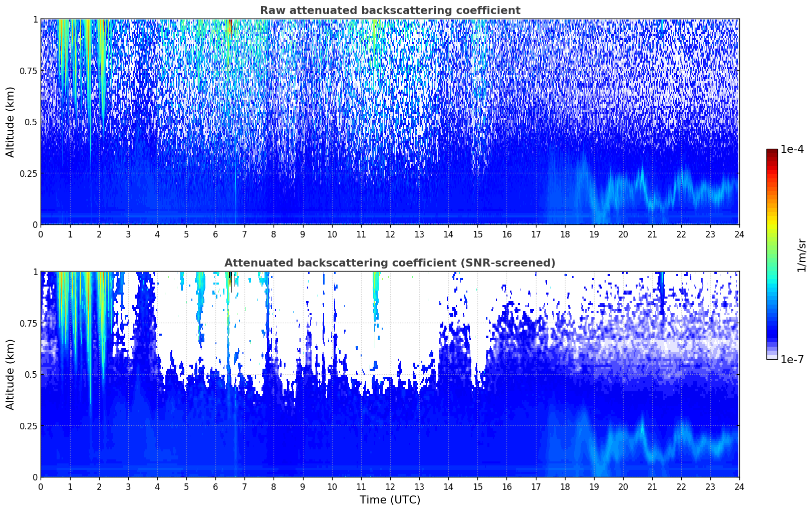The image size is (812, 511).
Task: Click hour tick '23' on the SNR-screened plot axis
Action: point(710,486)
